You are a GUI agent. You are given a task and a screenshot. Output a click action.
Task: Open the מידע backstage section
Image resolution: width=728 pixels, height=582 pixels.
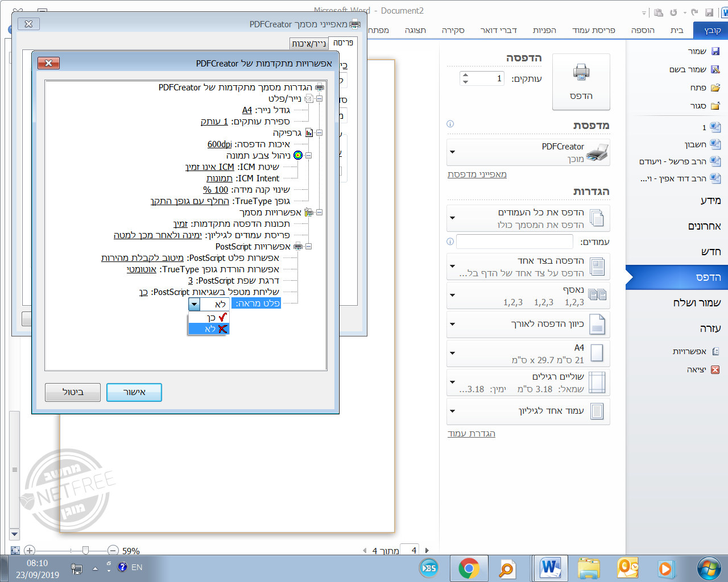click(x=711, y=200)
